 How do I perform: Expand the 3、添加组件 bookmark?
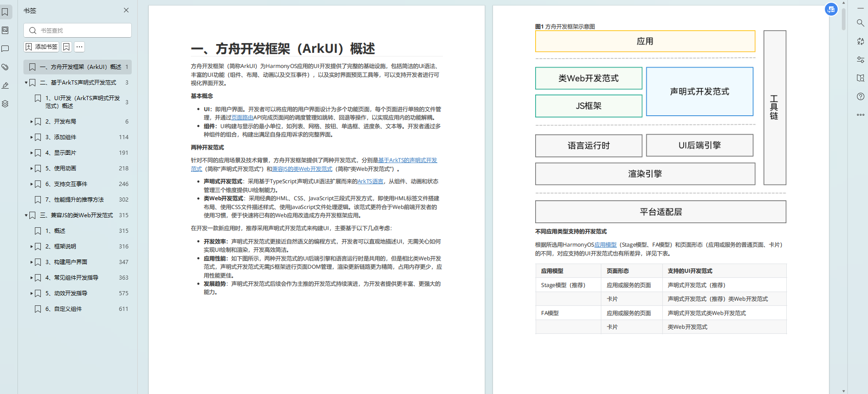click(32, 137)
